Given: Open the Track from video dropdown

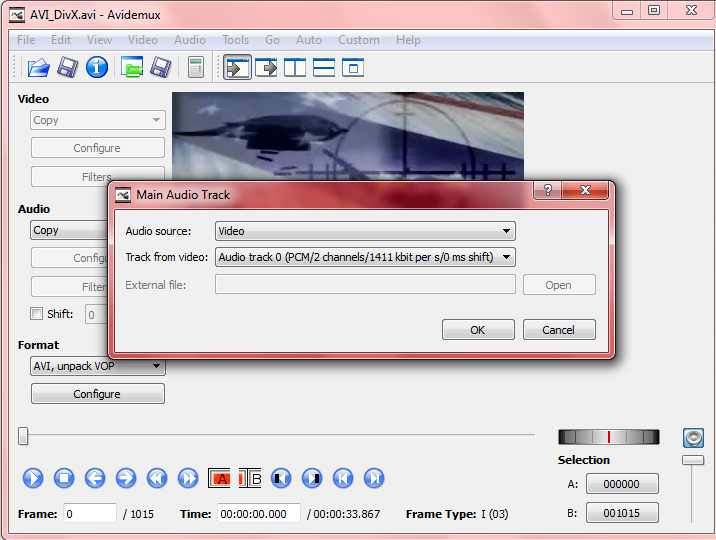Looking at the screenshot, I should (365, 257).
